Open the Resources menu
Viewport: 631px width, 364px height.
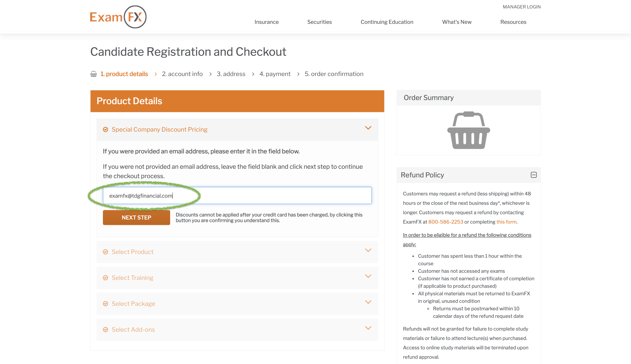click(x=513, y=22)
